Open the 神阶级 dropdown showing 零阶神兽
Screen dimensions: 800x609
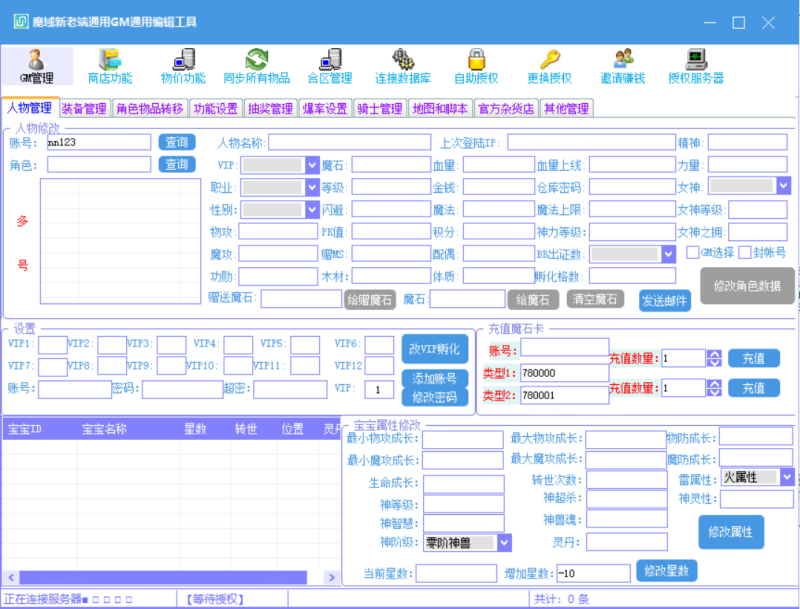[505, 543]
